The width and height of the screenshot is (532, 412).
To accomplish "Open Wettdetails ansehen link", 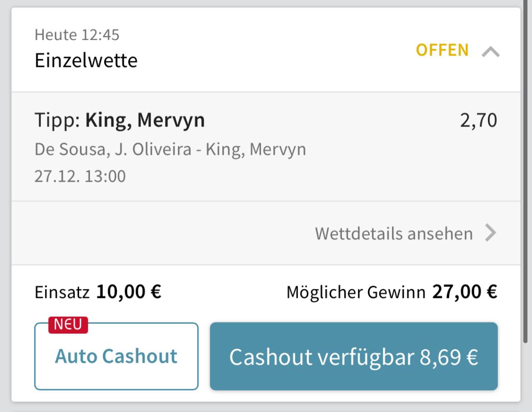I will (394, 234).
